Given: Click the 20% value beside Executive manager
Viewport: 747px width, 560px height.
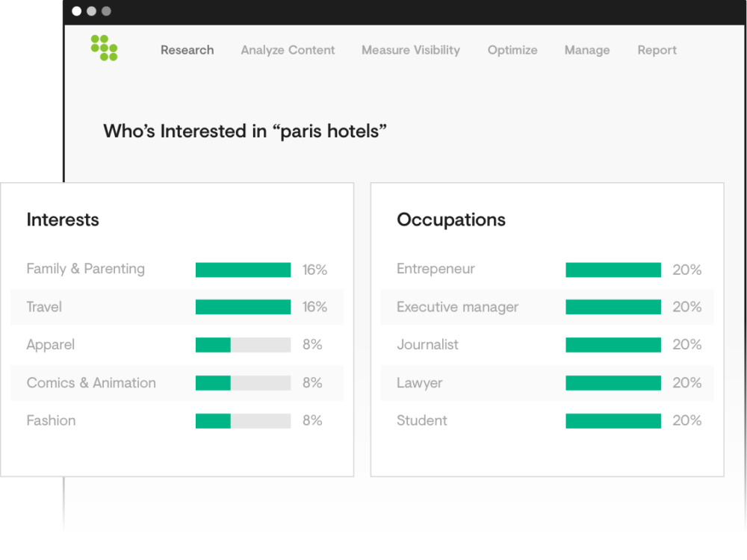Looking at the screenshot, I should (687, 307).
